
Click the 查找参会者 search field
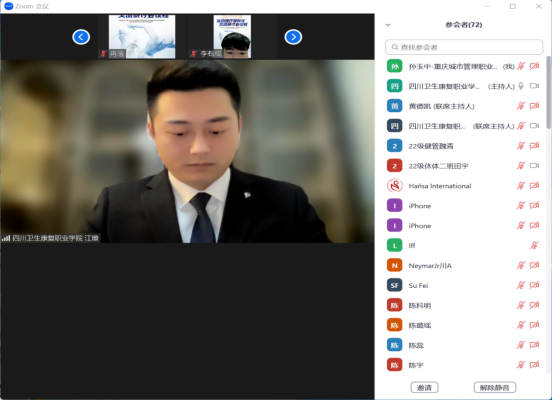click(464, 47)
